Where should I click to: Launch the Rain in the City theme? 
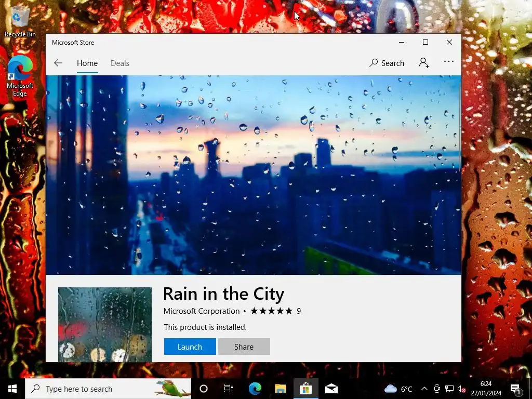[190, 347]
